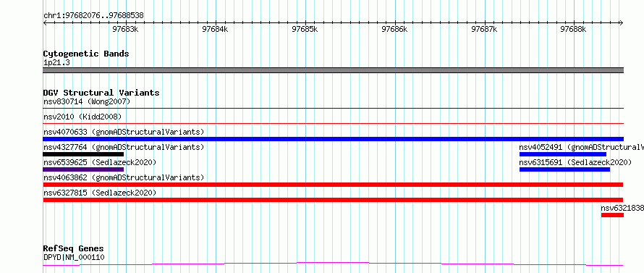The image size is (644, 273).
Task: Open the DPYD|NM_000110 gene label
Action: (x=74, y=257)
